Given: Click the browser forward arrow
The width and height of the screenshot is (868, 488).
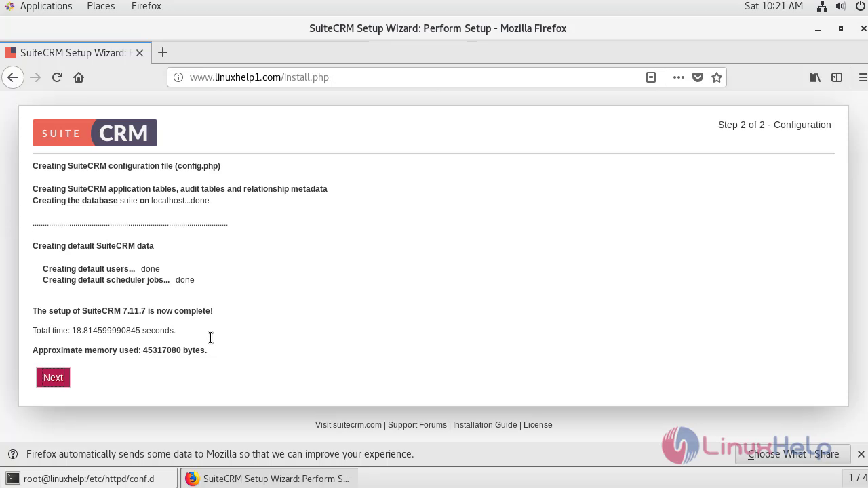Looking at the screenshot, I should [x=35, y=77].
